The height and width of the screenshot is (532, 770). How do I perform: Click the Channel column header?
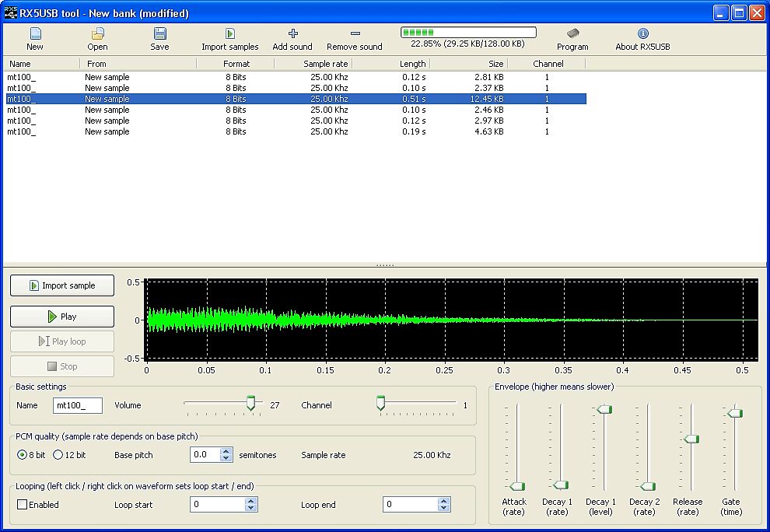pyautogui.click(x=547, y=64)
